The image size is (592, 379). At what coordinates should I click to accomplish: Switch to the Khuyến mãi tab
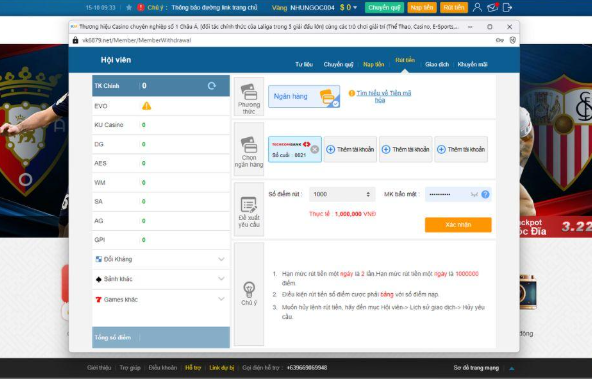click(x=472, y=65)
